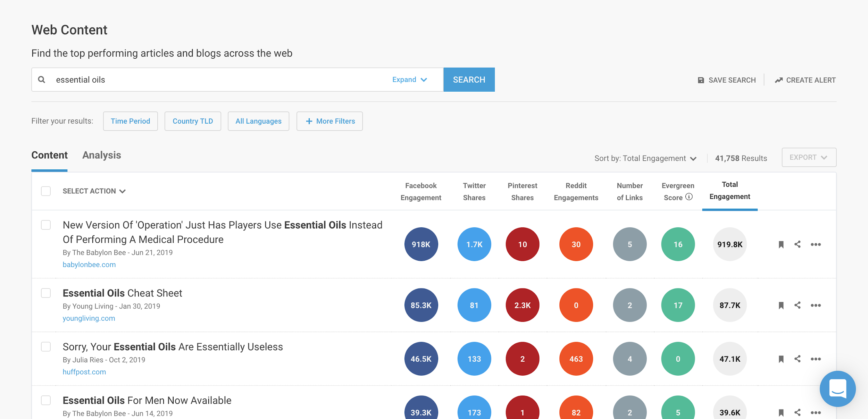868x419 pixels.
Task: Check the box for Essential Oils Cheat Sheet
Action: click(46, 293)
